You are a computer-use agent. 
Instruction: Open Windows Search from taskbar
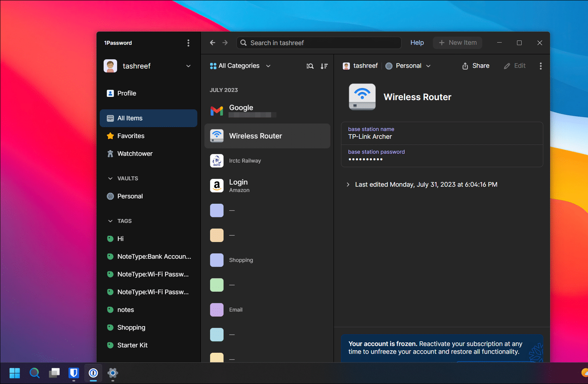[35, 373]
